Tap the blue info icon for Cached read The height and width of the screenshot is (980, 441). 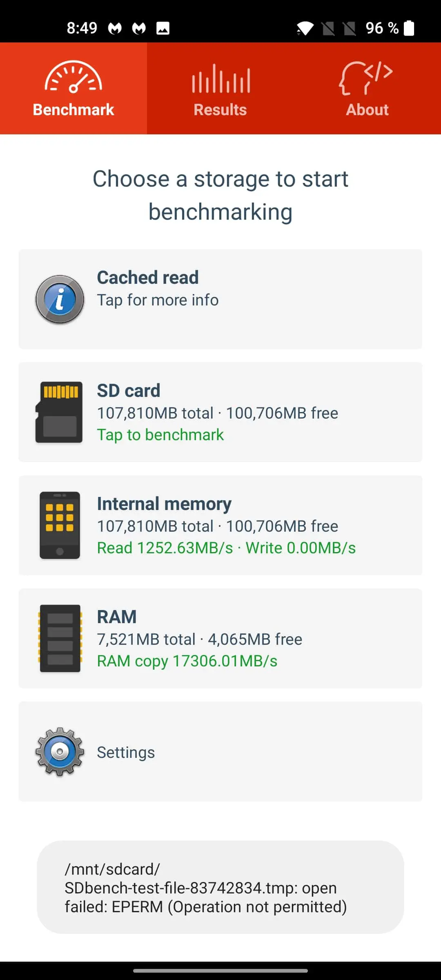(x=60, y=299)
